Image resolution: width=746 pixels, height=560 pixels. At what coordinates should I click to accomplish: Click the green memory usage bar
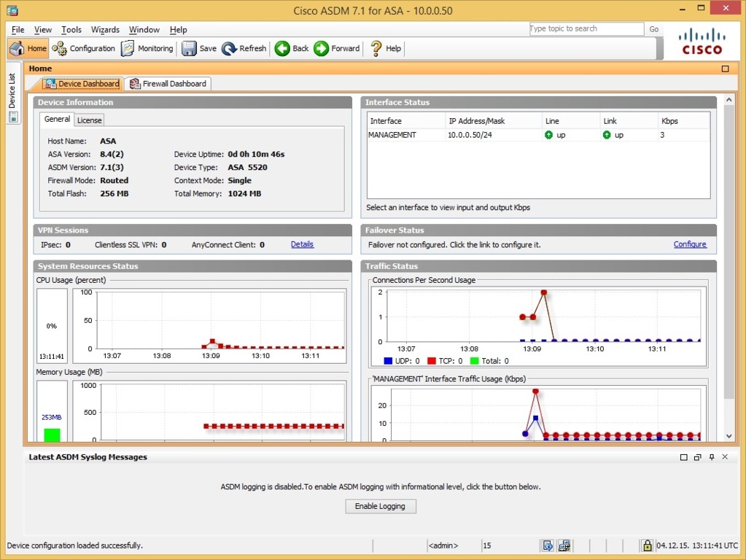pyautogui.click(x=52, y=435)
